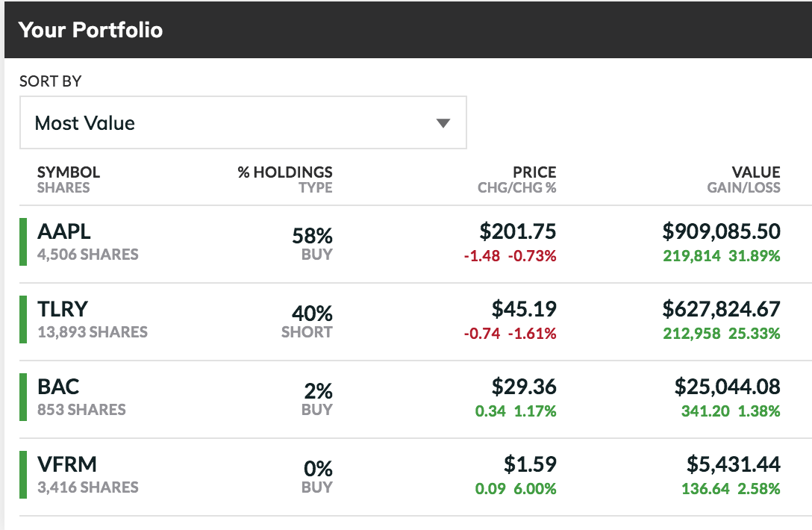Open the BAC stock row
Screen dimensions: 812x530
pyautogui.click(x=58, y=387)
